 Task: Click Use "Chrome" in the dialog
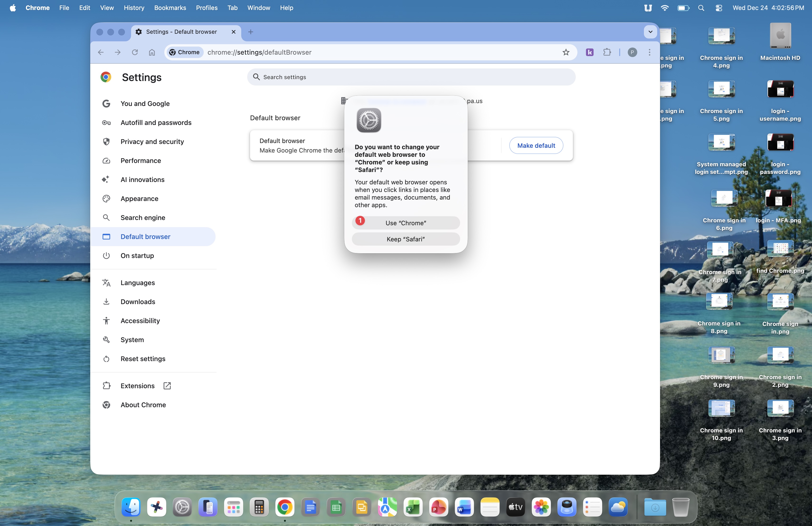[x=406, y=223]
